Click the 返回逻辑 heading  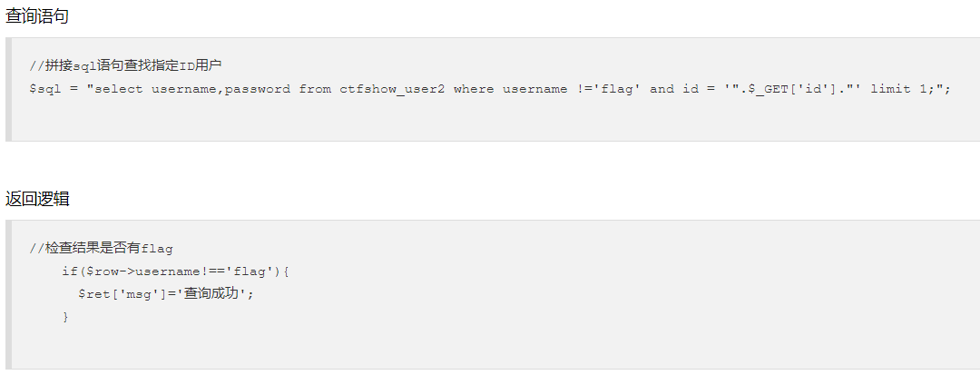37,200
